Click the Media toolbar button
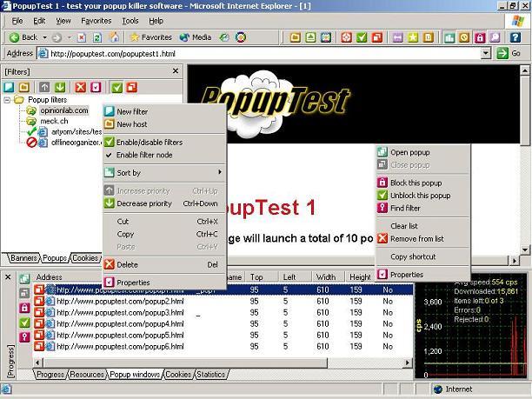This screenshot has height=399, width=532. click(196, 37)
